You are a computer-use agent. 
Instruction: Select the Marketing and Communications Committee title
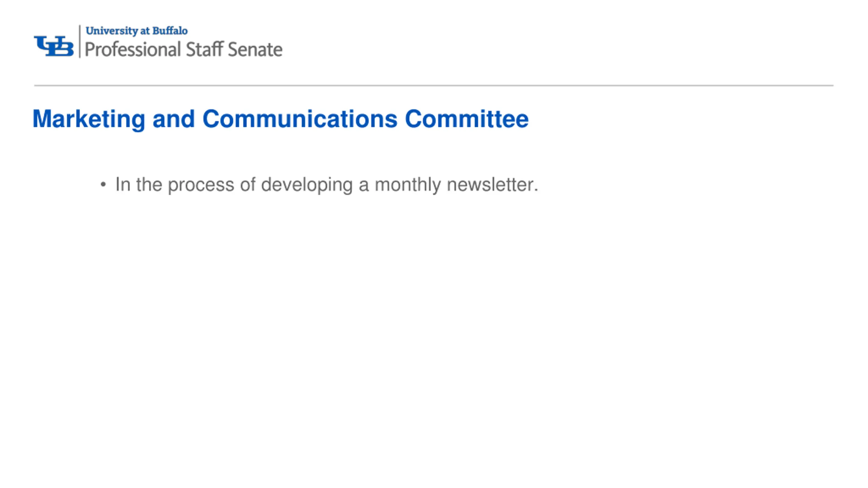click(280, 119)
